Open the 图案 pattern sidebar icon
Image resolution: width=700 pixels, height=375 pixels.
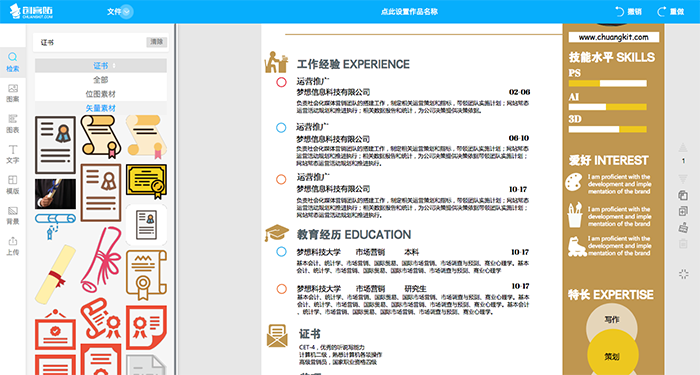[12, 93]
